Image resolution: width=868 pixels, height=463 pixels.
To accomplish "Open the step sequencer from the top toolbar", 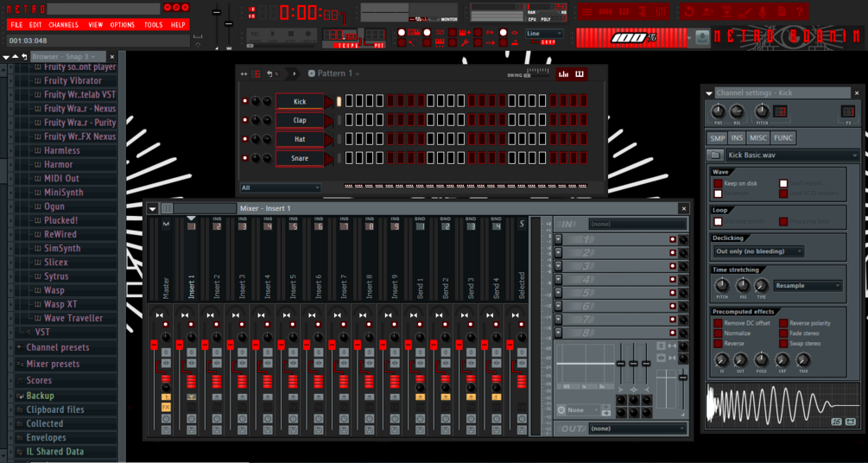I will coord(605,11).
